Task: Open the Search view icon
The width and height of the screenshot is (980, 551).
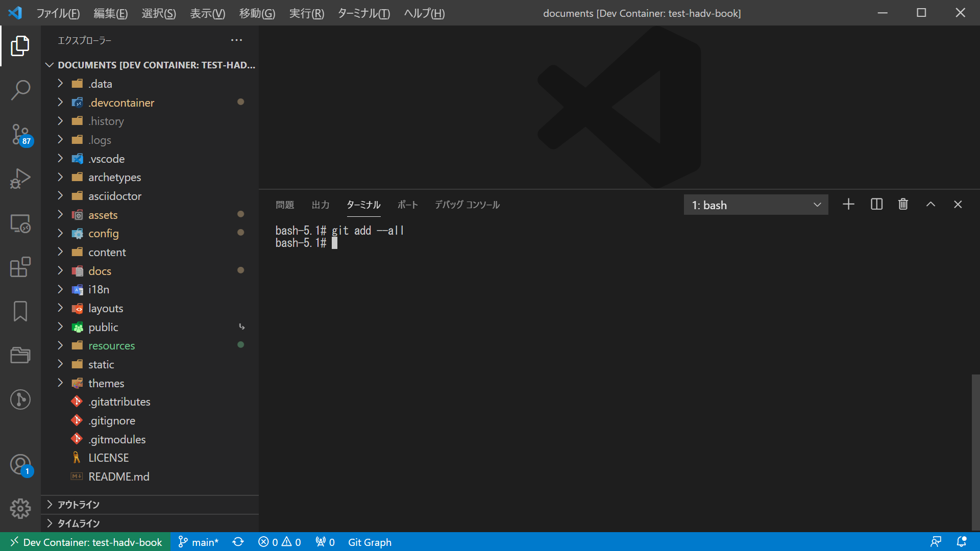Action: (x=20, y=90)
